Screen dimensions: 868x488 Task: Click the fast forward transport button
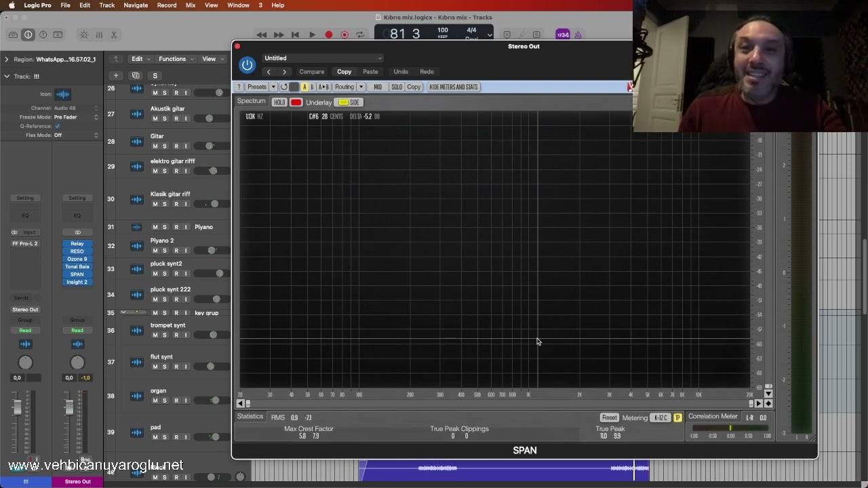pyautogui.click(x=278, y=35)
